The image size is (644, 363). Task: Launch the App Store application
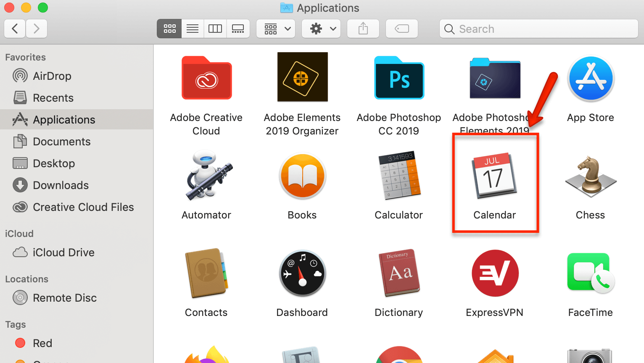[591, 79]
